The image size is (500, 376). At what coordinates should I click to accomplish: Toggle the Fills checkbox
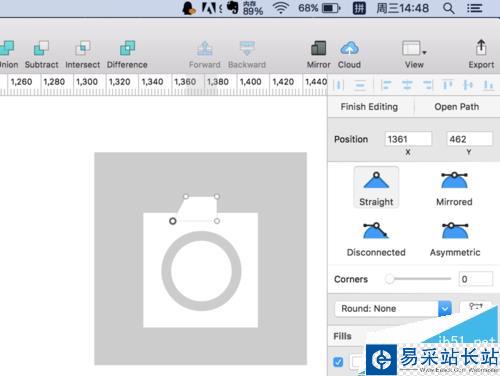pyautogui.click(x=338, y=362)
